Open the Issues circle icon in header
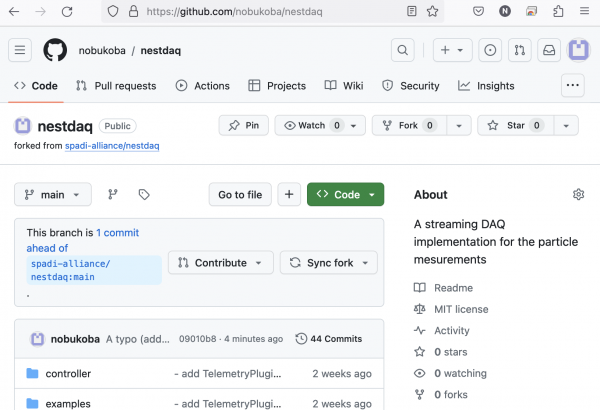Image resolution: width=600 pixels, height=410 pixels. click(490, 50)
